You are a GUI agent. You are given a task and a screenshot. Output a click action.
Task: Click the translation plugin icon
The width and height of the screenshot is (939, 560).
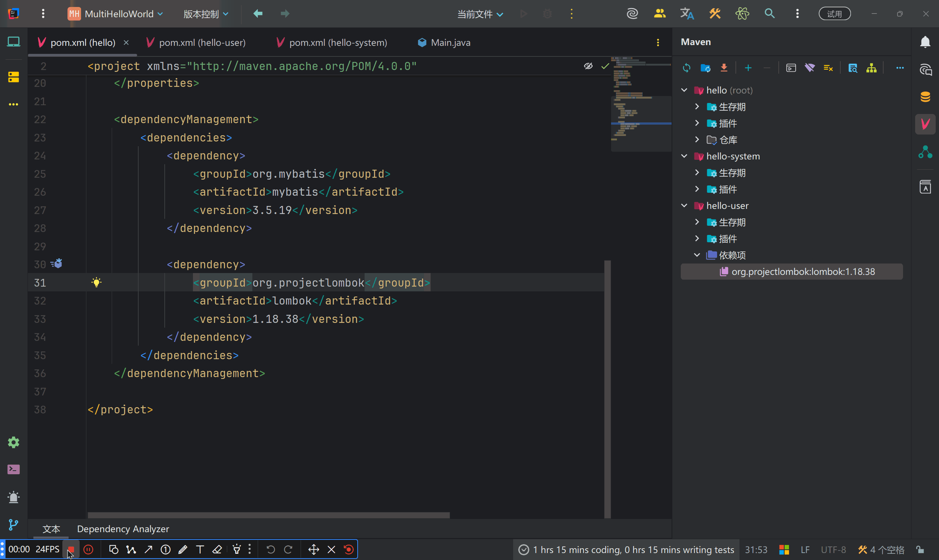pos(687,14)
